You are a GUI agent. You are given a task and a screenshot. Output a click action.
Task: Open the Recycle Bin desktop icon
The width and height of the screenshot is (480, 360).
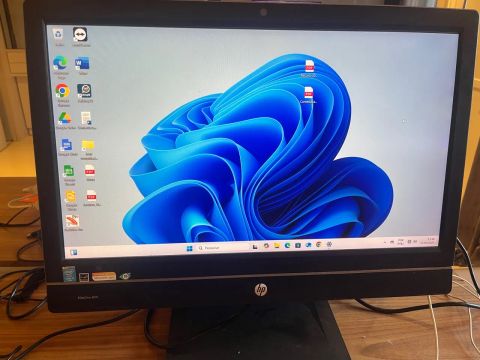pyautogui.click(x=59, y=36)
